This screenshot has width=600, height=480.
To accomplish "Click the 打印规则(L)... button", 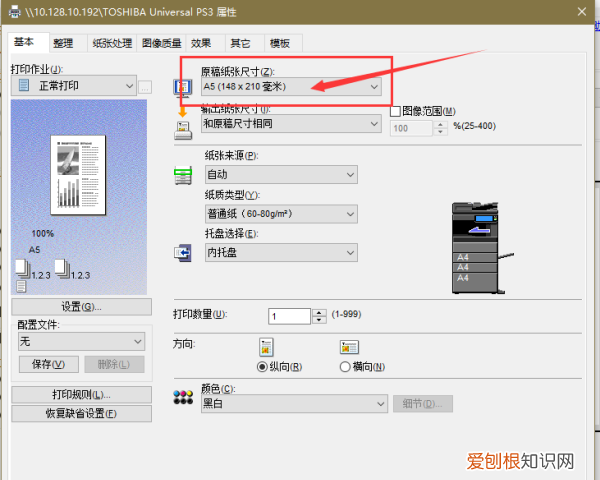I will tap(82, 395).
